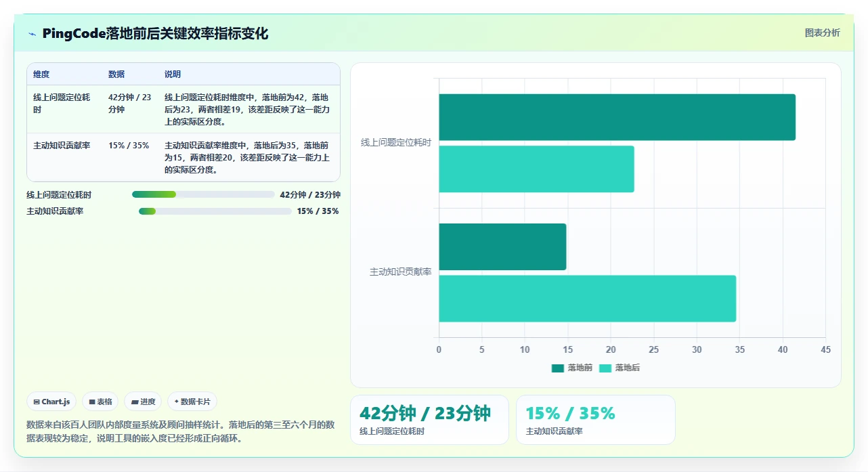
Task: Click the PingCode落地前后关键效率指标变化 title
Action: pyautogui.click(x=155, y=34)
